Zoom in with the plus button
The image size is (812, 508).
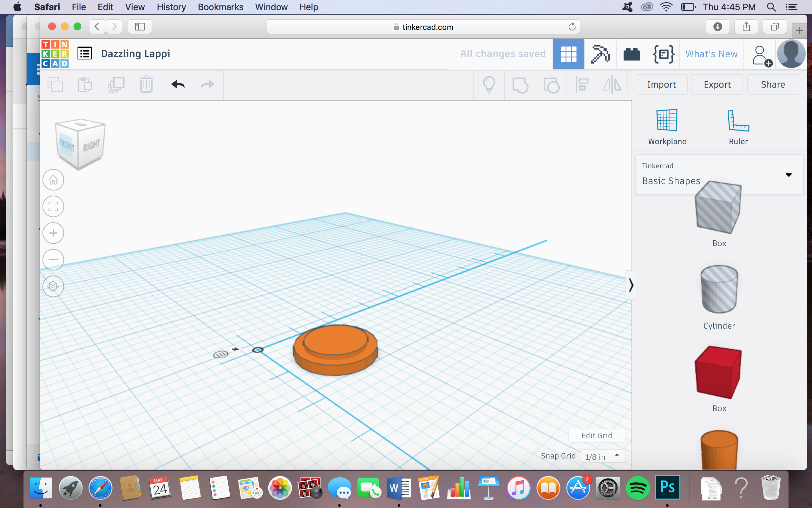click(53, 233)
